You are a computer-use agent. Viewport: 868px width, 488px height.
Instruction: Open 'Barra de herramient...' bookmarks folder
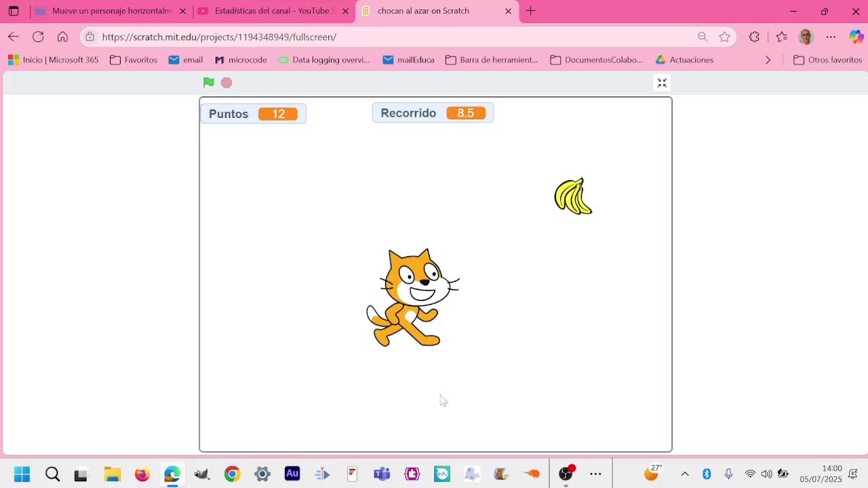pos(492,60)
